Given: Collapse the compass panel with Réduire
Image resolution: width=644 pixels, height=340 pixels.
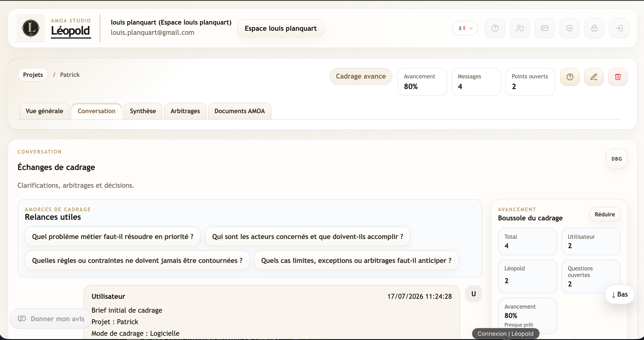Looking at the screenshot, I should pyautogui.click(x=604, y=214).
